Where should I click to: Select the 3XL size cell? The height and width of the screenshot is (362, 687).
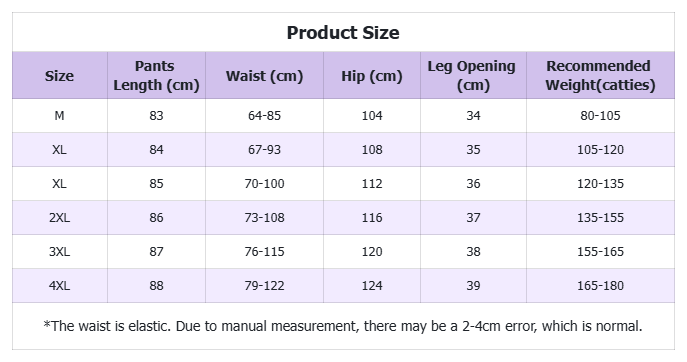pyautogui.click(x=60, y=252)
